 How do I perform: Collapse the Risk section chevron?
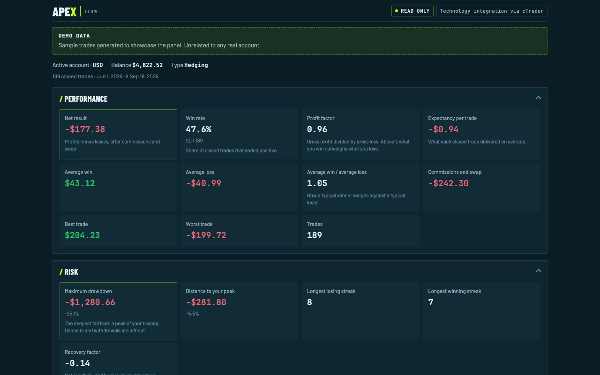pos(538,271)
